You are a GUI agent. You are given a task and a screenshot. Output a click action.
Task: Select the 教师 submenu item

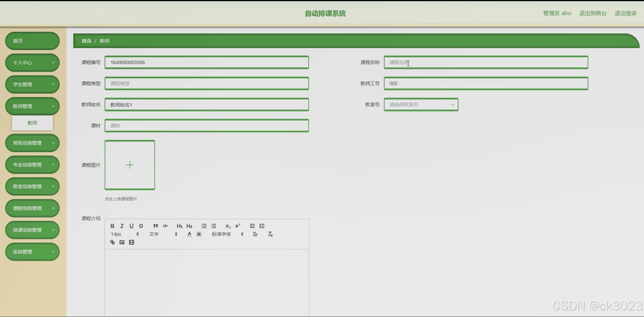click(x=32, y=123)
